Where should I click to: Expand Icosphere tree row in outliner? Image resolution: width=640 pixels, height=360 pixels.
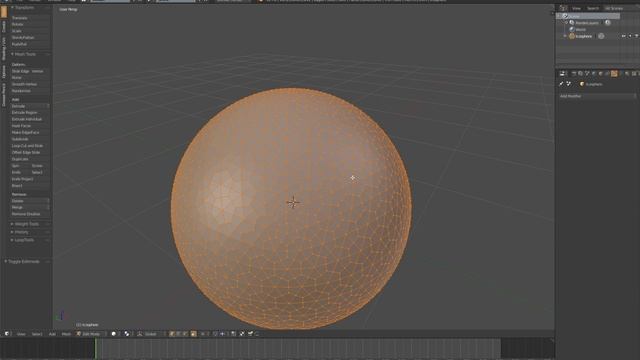click(x=565, y=36)
